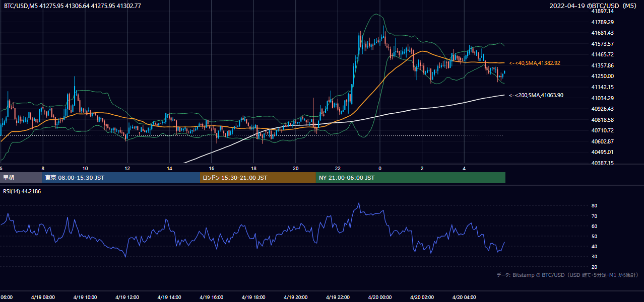Viewport: 644px width, 302px height.
Task: Click the 4/19 14:00 time axis label
Action: [169, 297]
